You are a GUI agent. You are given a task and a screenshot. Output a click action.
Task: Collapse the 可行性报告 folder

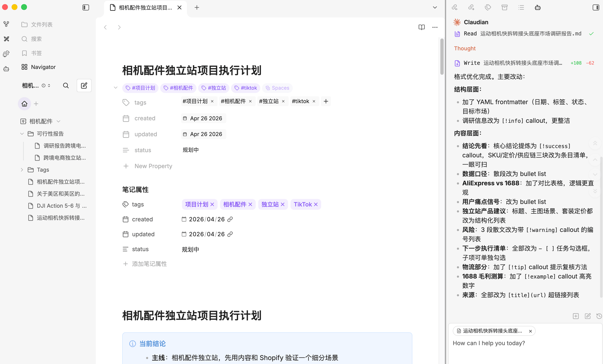pos(22,134)
